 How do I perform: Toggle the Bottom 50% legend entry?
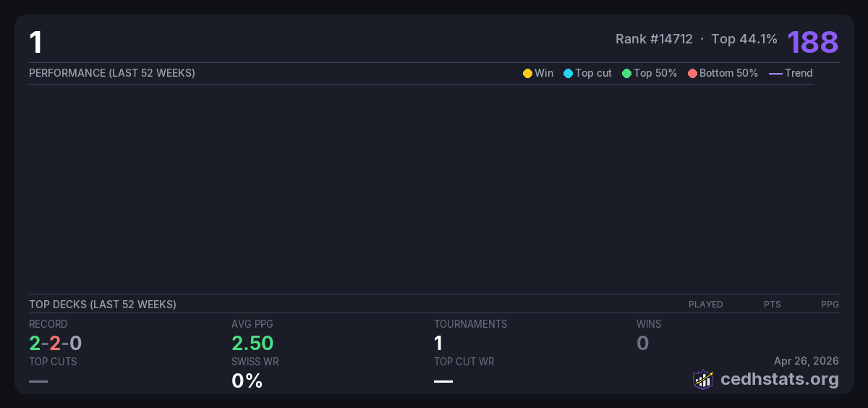723,73
